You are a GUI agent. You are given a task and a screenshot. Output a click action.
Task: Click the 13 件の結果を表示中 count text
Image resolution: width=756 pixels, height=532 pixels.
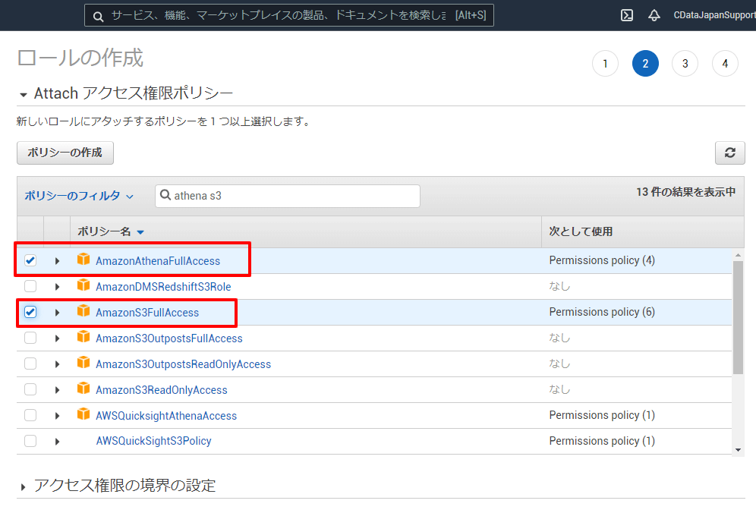[685, 192]
